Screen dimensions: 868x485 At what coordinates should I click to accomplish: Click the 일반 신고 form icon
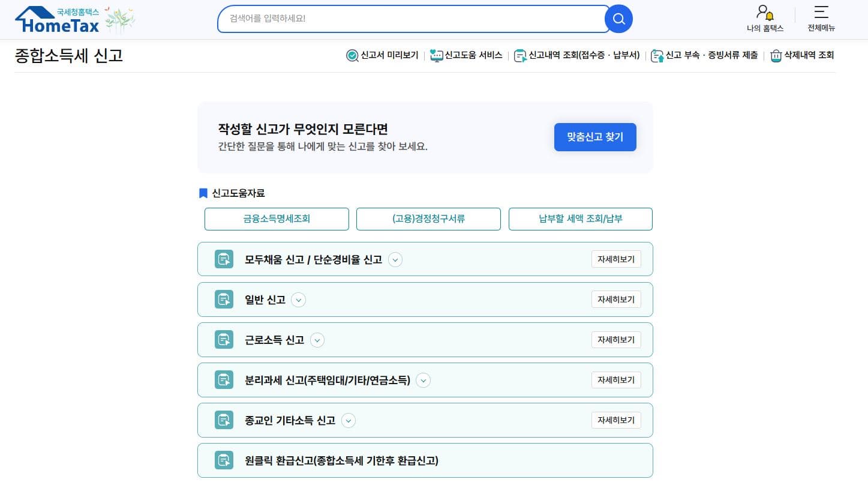click(x=224, y=300)
